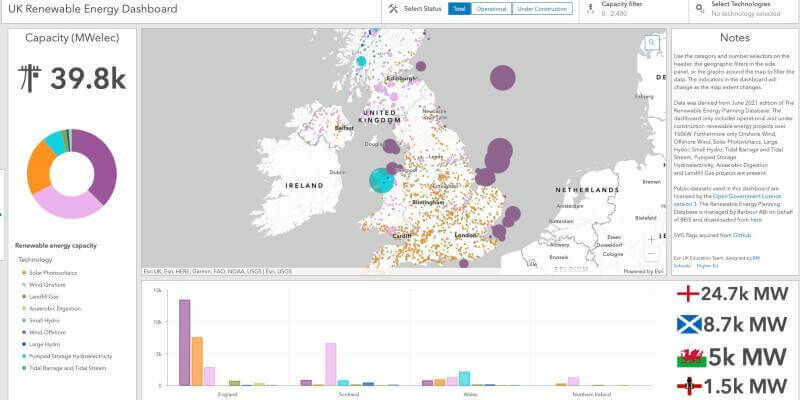Click England's orange solar bar
The image size is (800, 400).
[x=197, y=361]
